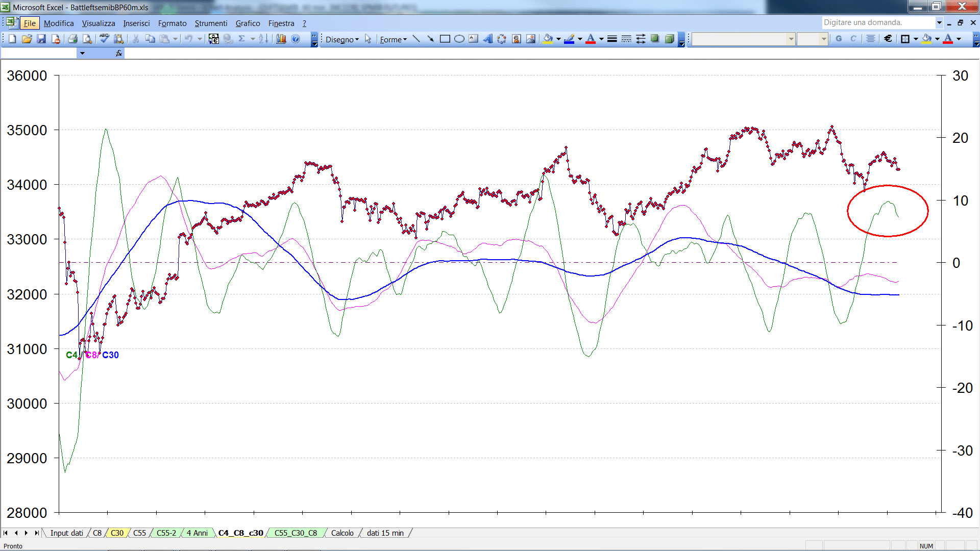This screenshot has width=980, height=551.
Task: Open the Chart Wizard icon
Action: [x=281, y=39]
